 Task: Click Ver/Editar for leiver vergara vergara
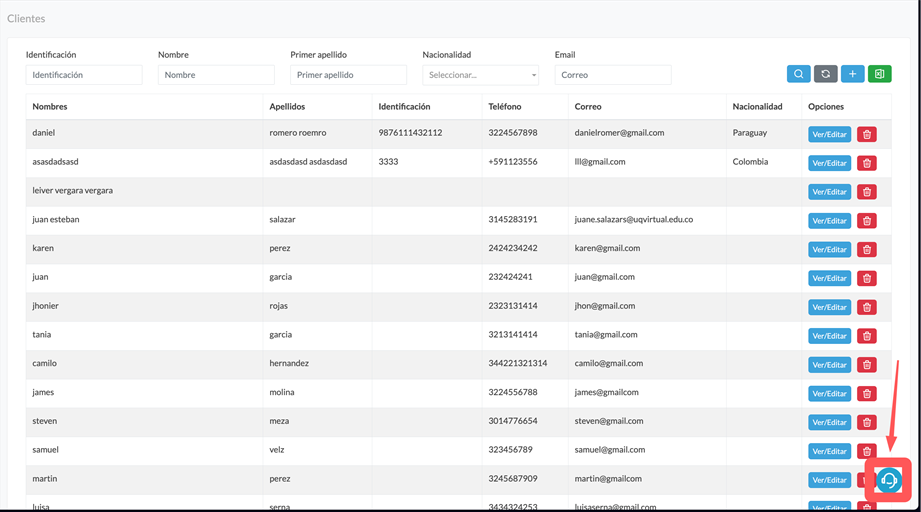pyautogui.click(x=829, y=192)
